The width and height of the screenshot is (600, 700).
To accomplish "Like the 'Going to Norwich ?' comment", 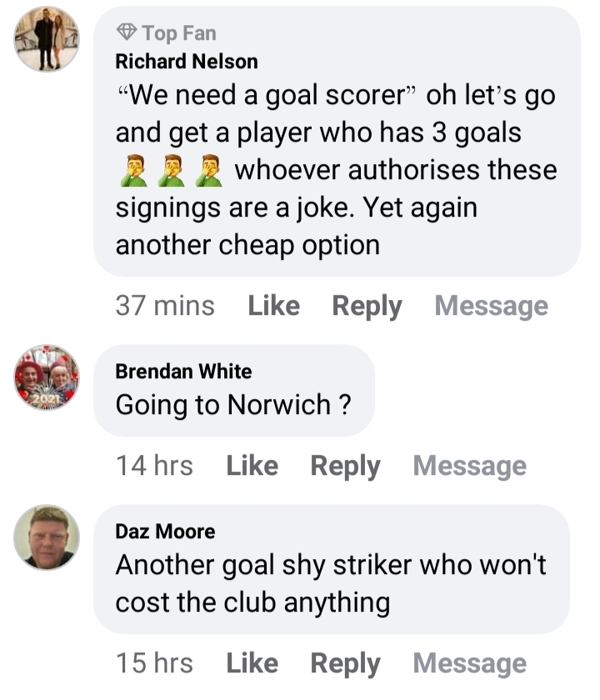I will [x=252, y=466].
